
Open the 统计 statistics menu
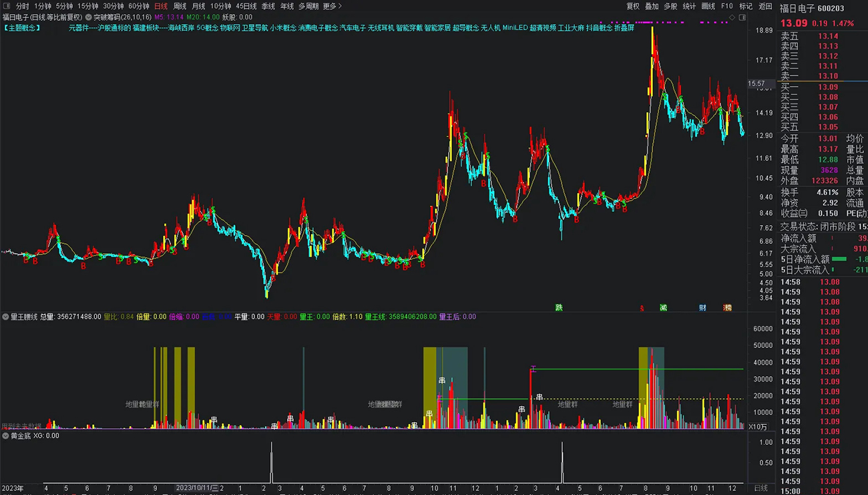coord(689,6)
